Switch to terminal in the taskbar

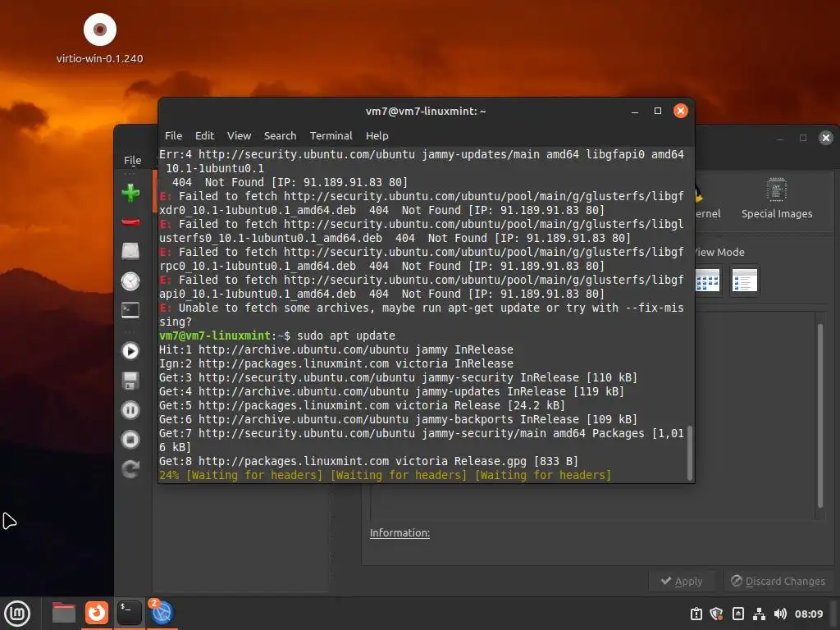pos(129,613)
